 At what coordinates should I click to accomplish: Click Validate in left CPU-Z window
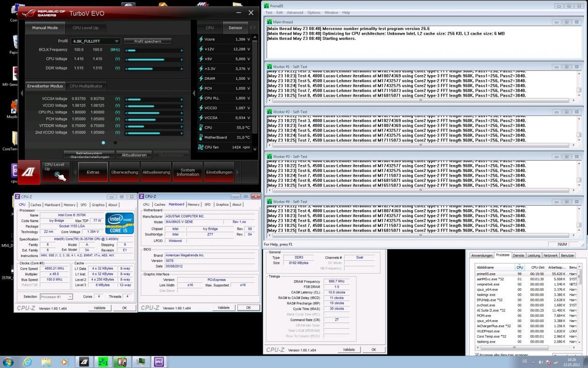pos(100,308)
